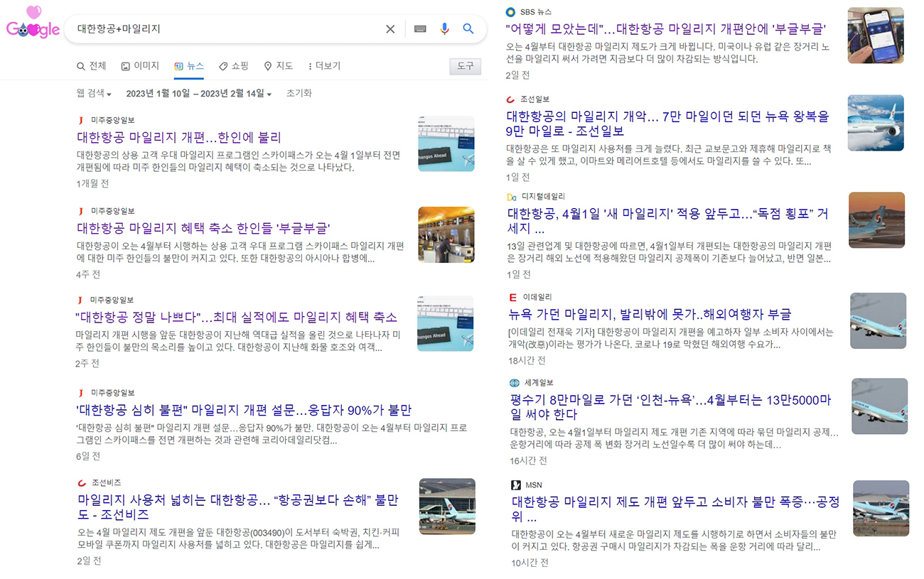Viewport: 924px width, 579px height.
Task: Click the 디지털데일리 source icon
Action: pos(512,197)
